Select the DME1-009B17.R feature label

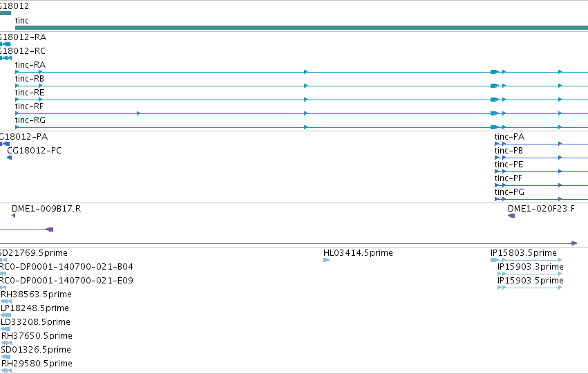tap(46, 209)
